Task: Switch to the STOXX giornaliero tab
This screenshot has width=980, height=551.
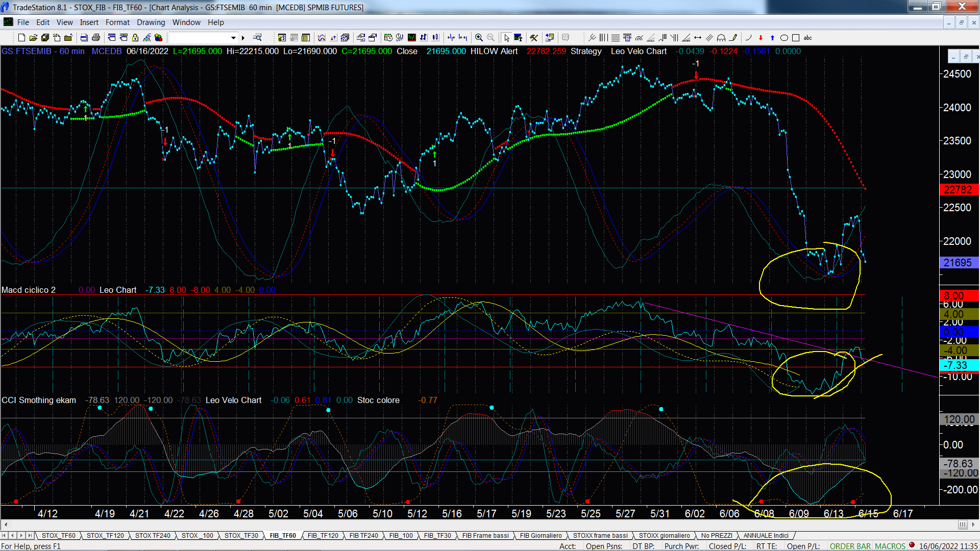Action: [664, 536]
